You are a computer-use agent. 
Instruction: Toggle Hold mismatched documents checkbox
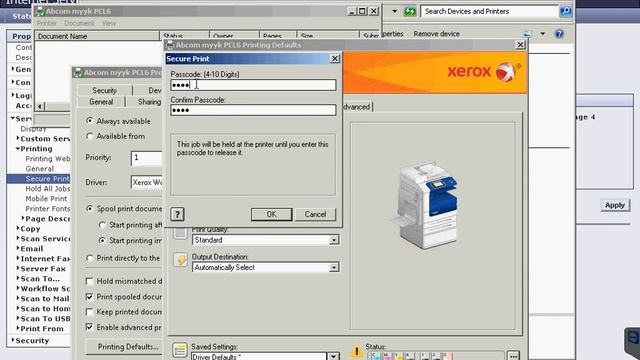[89, 281]
